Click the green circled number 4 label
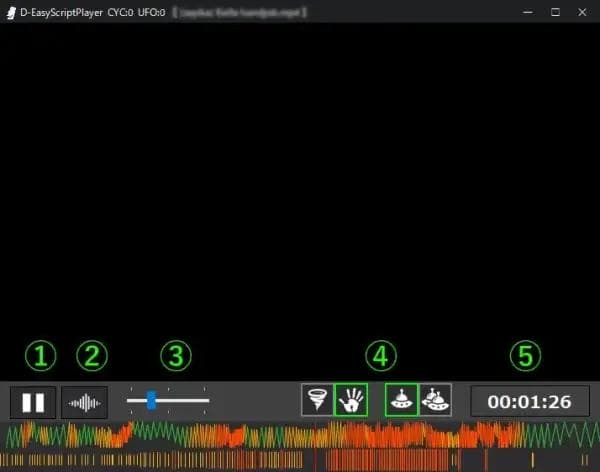The height and width of the screenshot is (472, 600). (x=381, y=354)
